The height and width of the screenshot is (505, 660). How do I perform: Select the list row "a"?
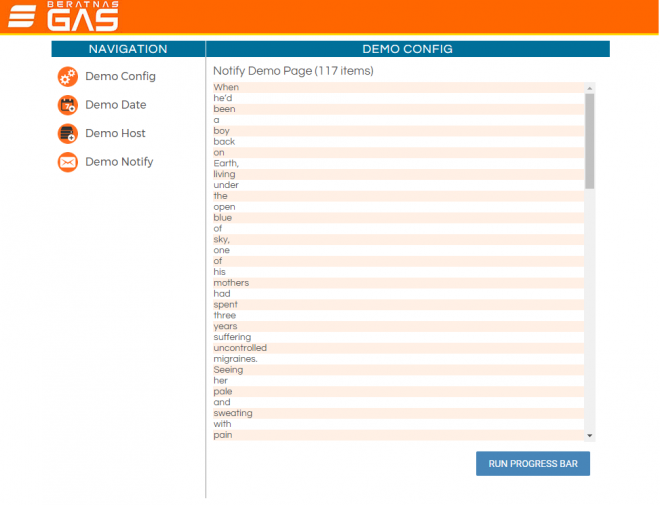tap(399, 120)
